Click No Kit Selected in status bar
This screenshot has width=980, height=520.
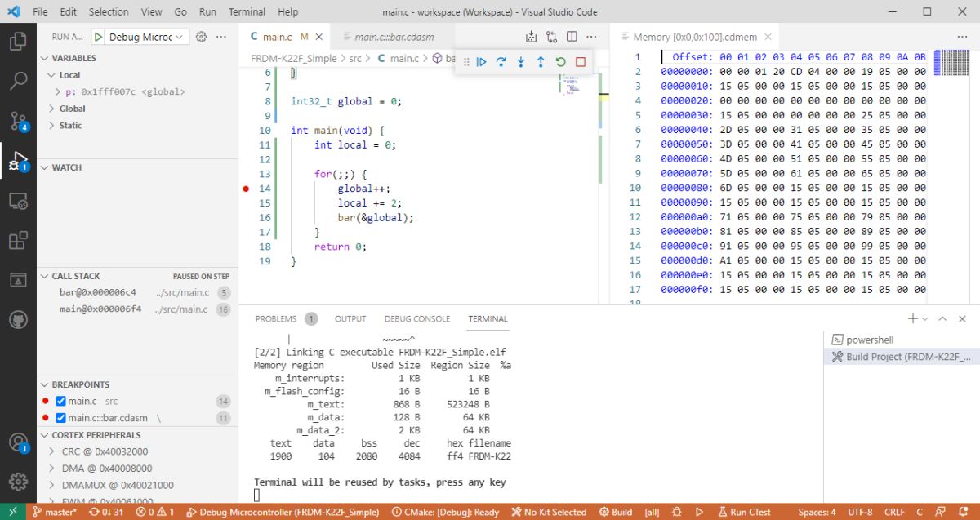click(x=549, y=512)
